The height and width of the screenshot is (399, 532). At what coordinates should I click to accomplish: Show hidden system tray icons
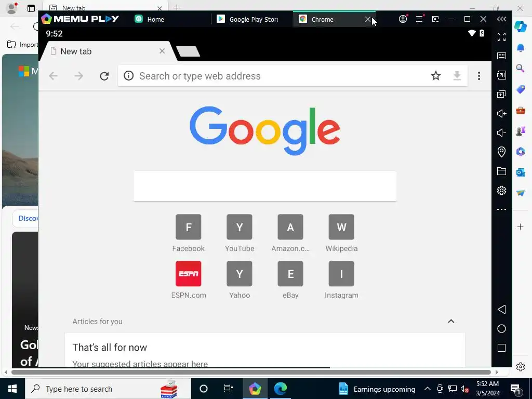[x=428, y=389]
